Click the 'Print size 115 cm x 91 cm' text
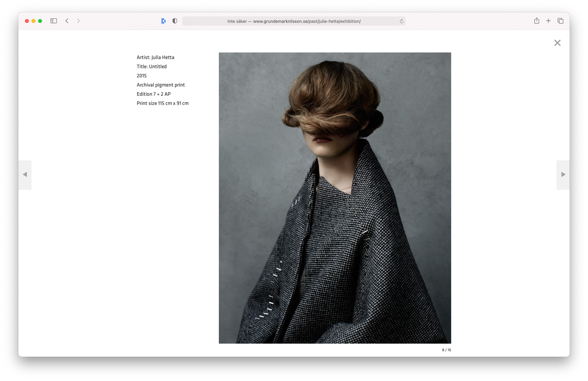588x381 pixels. point(163,103)
